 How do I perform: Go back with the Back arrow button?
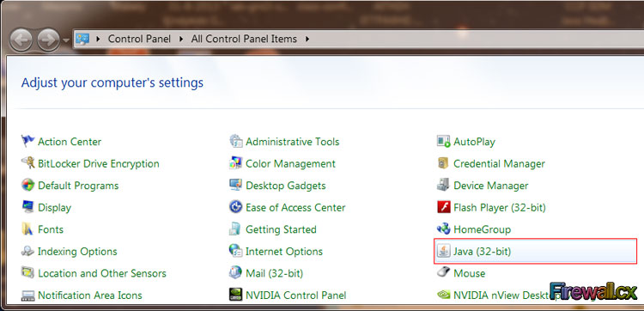(21, 40)
